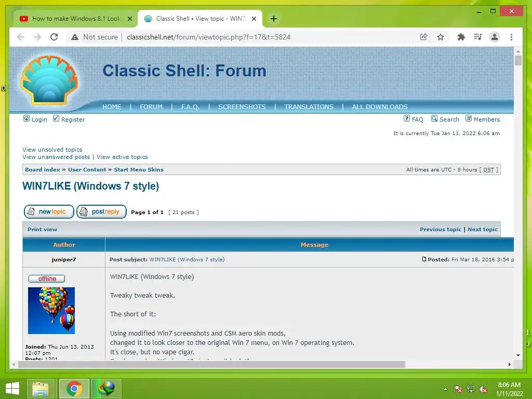Go to User Content breadcrumb
The width and height of the screenshot is (532, 399).
(x=87, y=170)
